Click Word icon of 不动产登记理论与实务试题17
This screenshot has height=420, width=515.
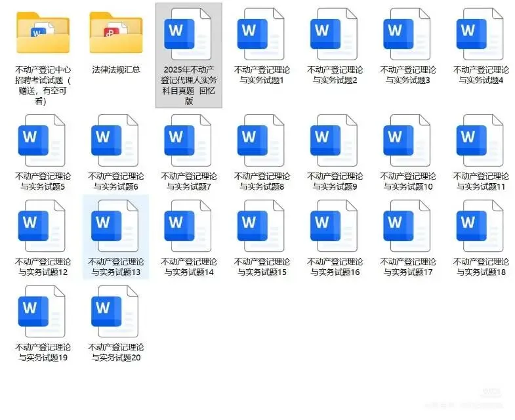407,226
